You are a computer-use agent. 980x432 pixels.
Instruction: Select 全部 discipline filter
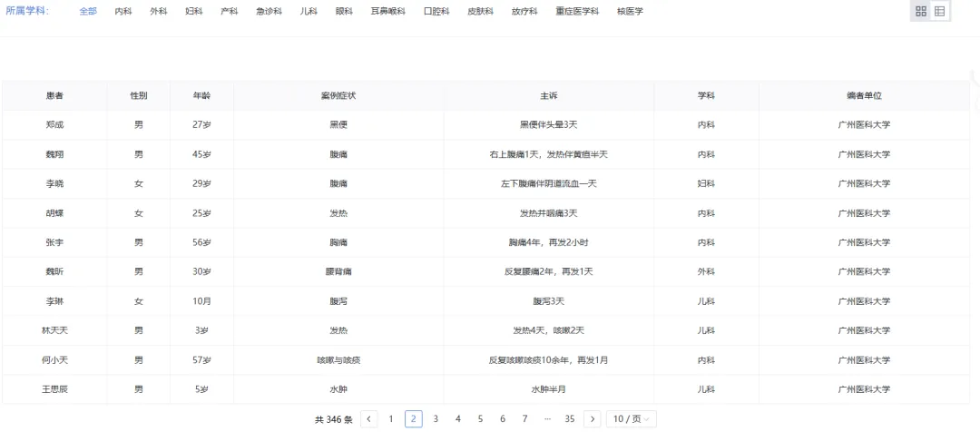pos(88,11)
